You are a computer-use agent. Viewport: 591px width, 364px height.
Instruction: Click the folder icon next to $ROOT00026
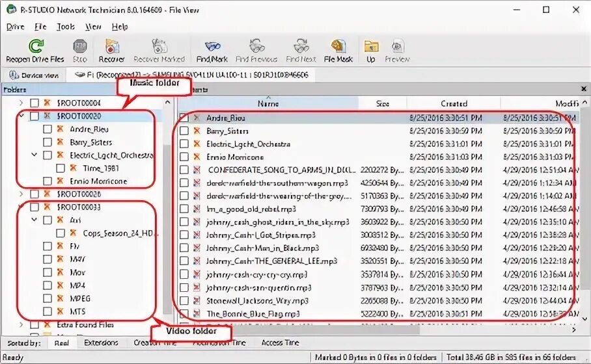click(47, 194)
